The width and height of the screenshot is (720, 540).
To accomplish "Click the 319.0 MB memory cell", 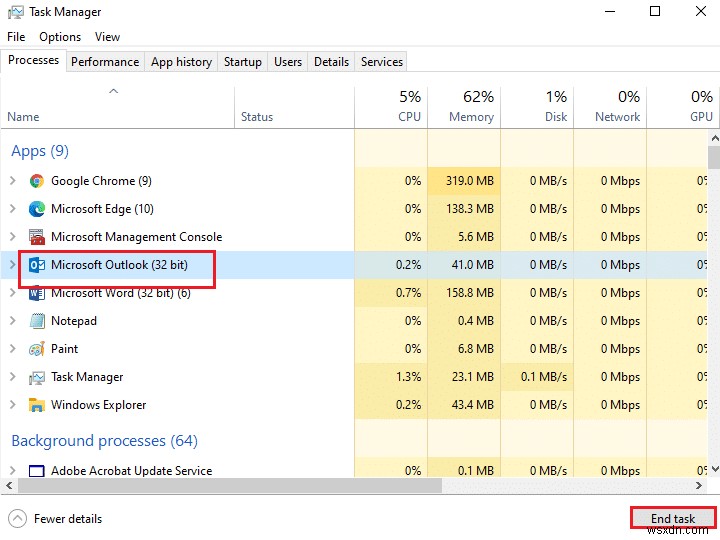I will click(x=464, y=181).
